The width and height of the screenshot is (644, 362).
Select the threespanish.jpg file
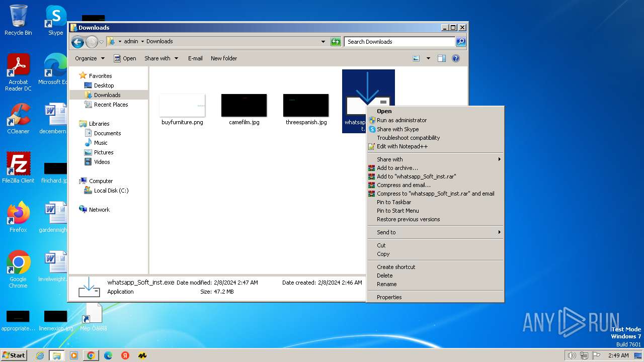pyautogui.click(x=306, y=109)
